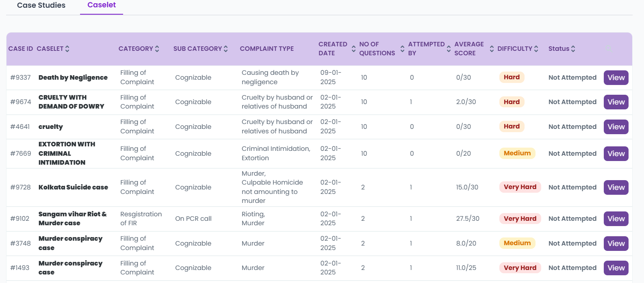Sort table by Caselet name arrows

pos(67,49)
